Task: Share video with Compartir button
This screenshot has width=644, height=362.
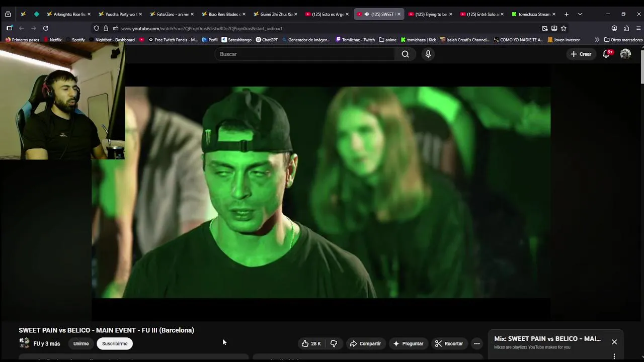Action: (x=365, y=343)
